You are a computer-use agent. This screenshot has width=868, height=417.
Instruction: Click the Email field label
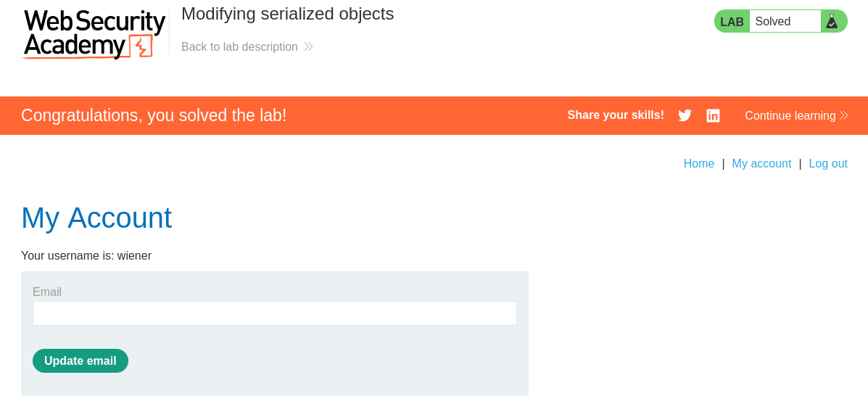tap(47, 292)
